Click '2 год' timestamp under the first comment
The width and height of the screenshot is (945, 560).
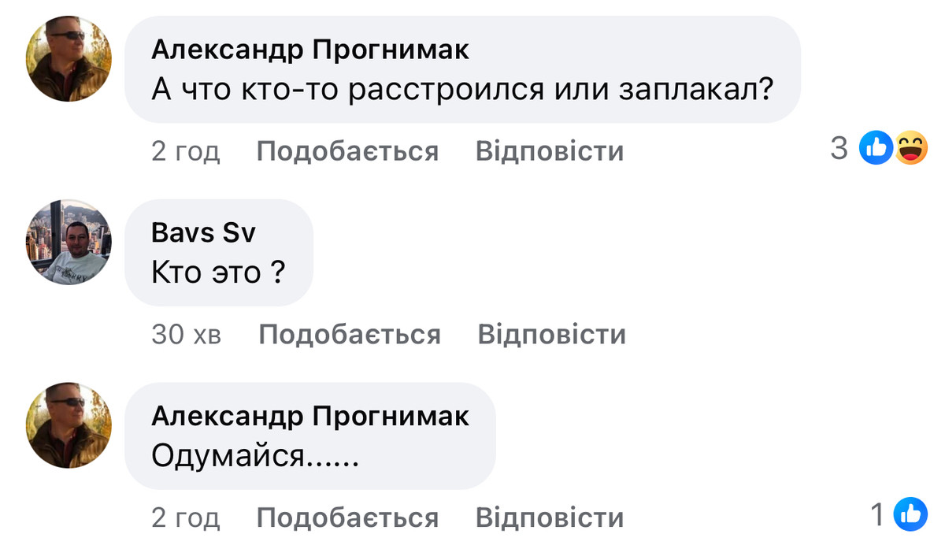186,151
